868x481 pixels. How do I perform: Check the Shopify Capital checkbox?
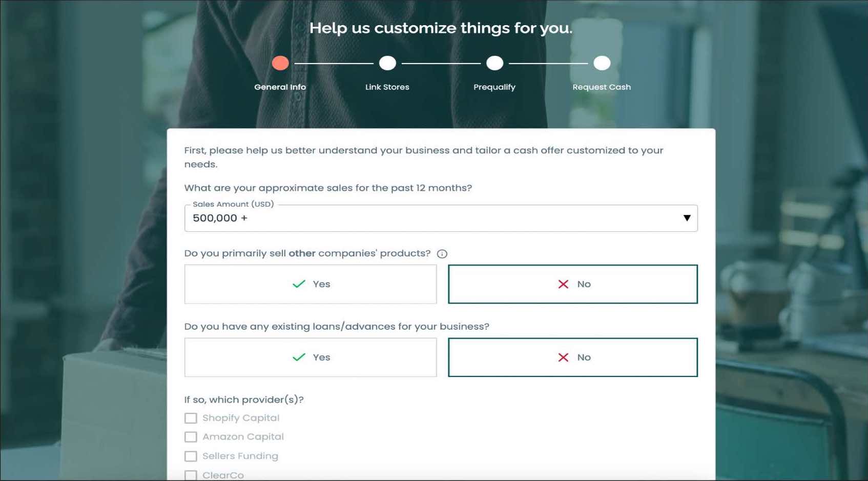pyautogui.click(x=191, y=418)
